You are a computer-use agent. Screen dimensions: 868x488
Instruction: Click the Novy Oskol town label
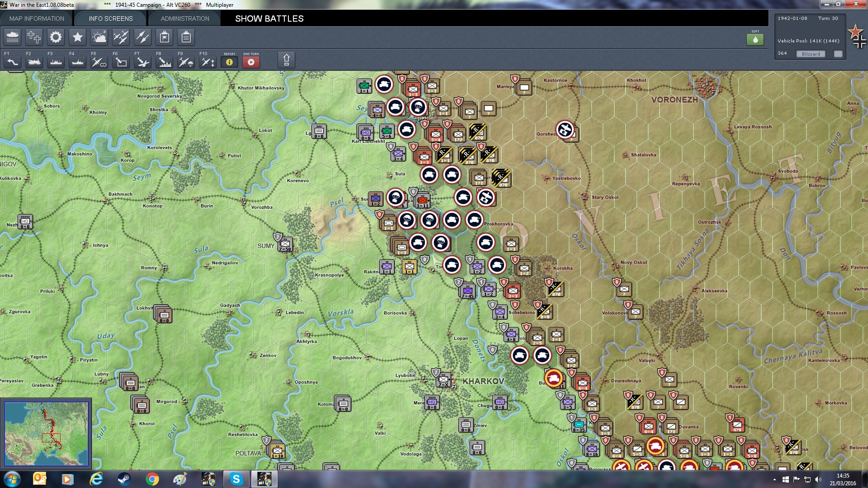633,263
